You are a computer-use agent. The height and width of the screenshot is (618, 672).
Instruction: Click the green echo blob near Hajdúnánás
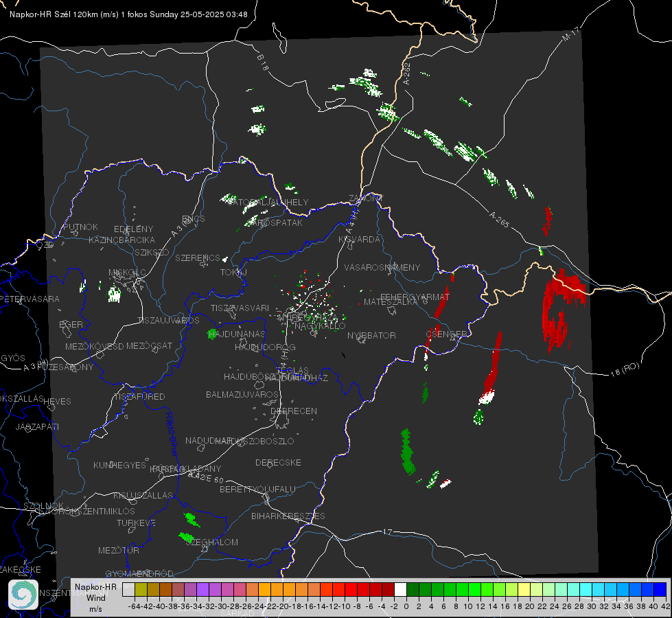tap(211, 334)
